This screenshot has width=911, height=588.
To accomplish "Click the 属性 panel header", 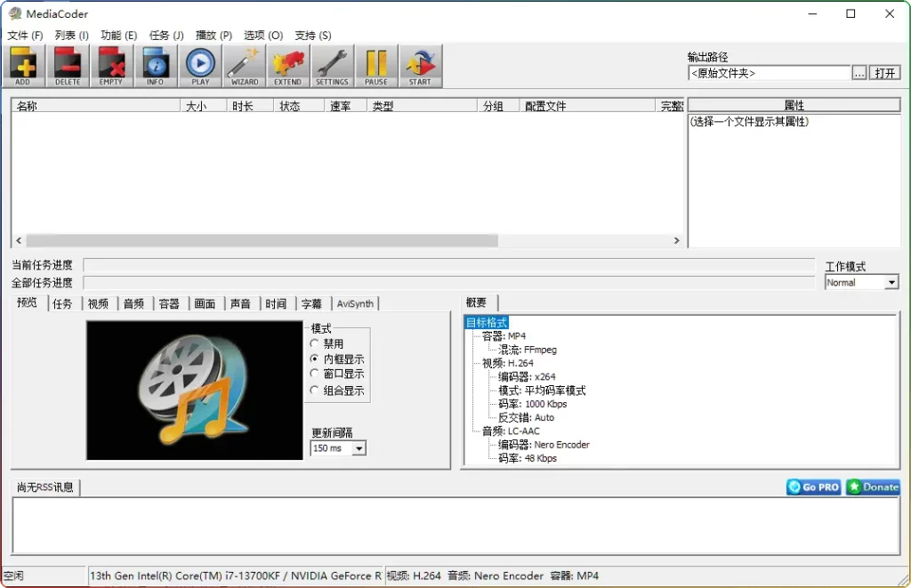I will tap(794, 105).
